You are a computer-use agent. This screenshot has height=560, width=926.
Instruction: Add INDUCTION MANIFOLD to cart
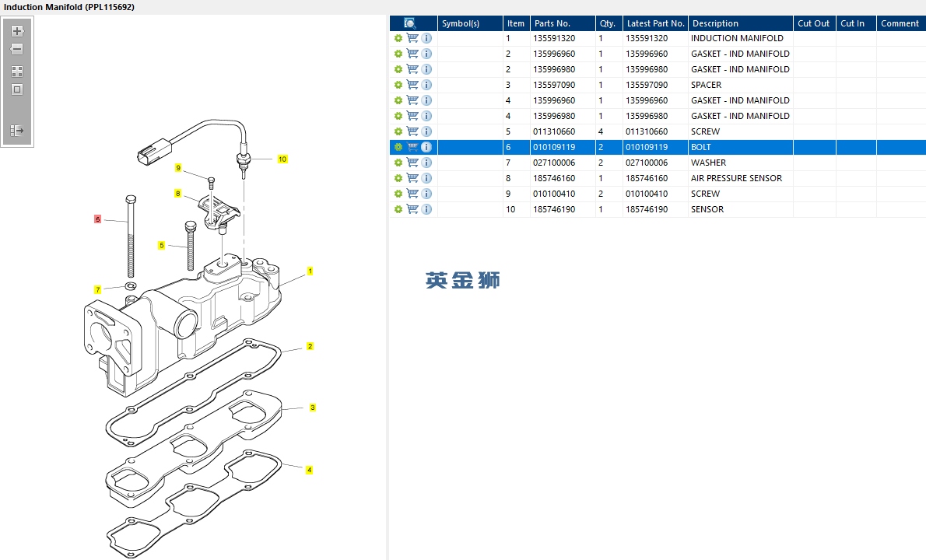[x=412, y=38]
